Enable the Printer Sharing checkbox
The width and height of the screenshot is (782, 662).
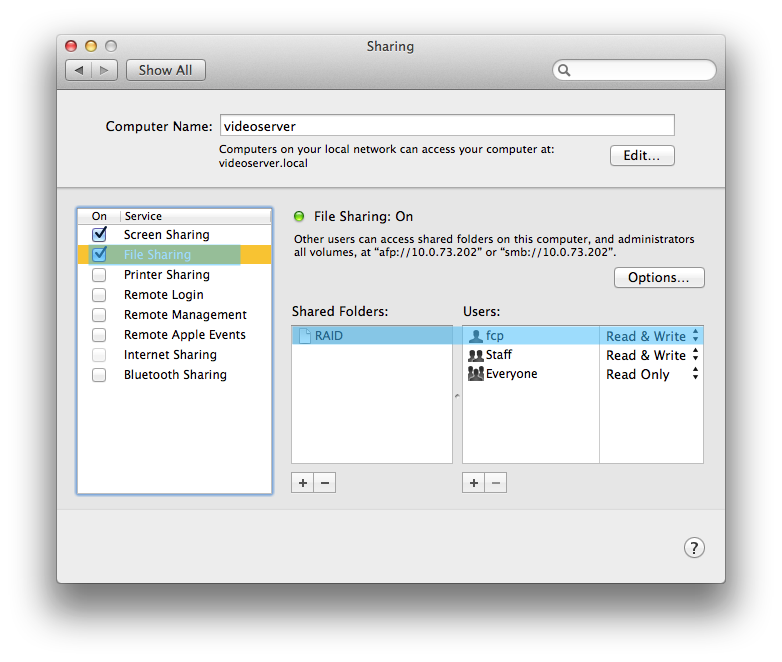99,275
